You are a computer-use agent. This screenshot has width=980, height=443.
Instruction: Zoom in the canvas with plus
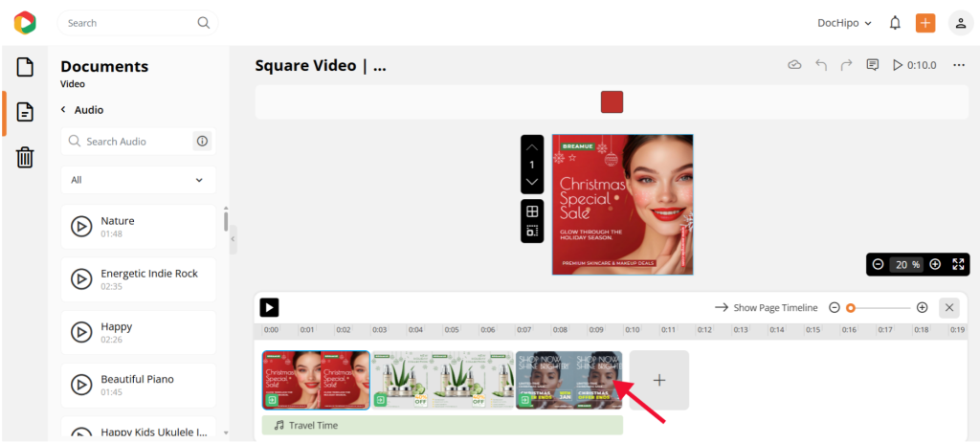point(935,264)
